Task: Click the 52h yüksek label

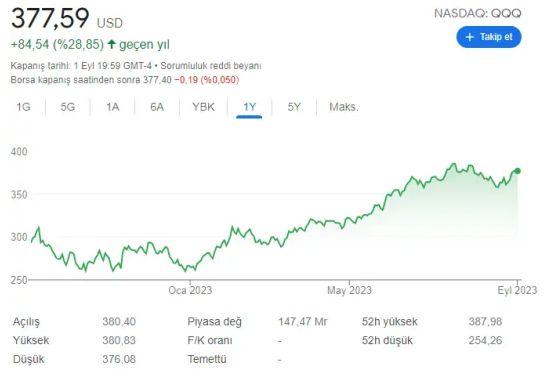Action: click(390, 322)
